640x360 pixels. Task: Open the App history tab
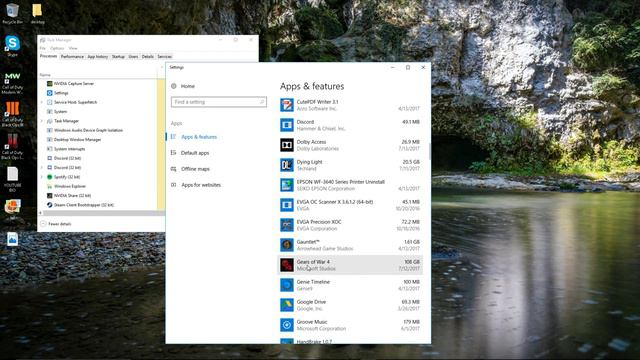98,57
